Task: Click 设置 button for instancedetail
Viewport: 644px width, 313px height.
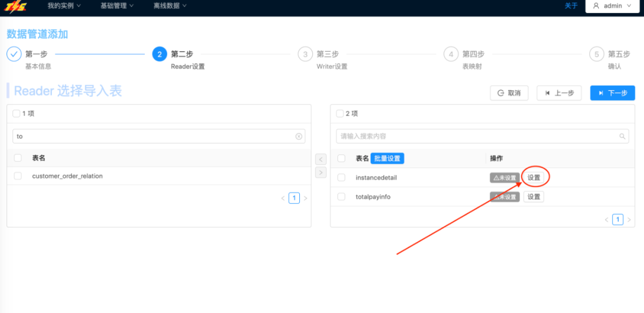Action: [534, 178]
